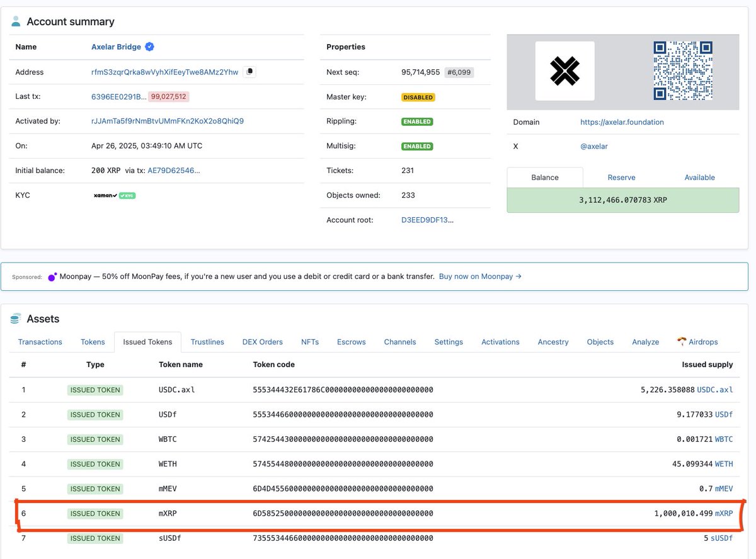Open the USDf issued supply link
Screen dimensions: 756x559
(724, 414)
